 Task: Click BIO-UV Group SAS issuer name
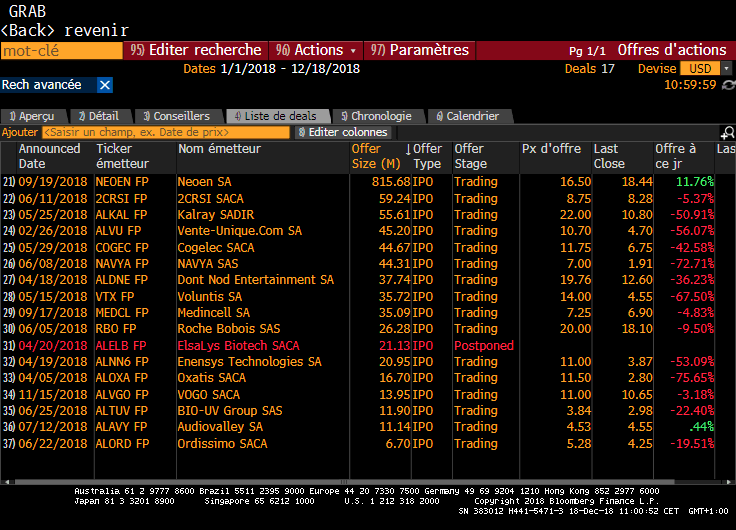(x=230, y=411)
